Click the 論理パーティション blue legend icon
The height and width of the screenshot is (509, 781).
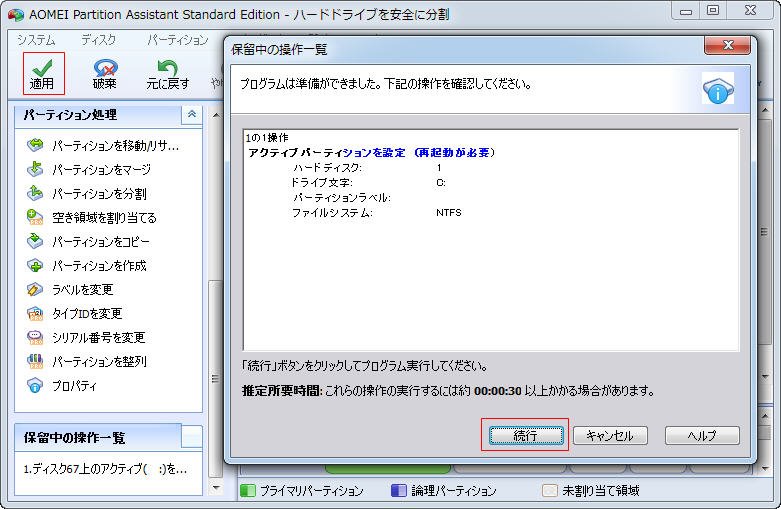[x=398, y=491]
